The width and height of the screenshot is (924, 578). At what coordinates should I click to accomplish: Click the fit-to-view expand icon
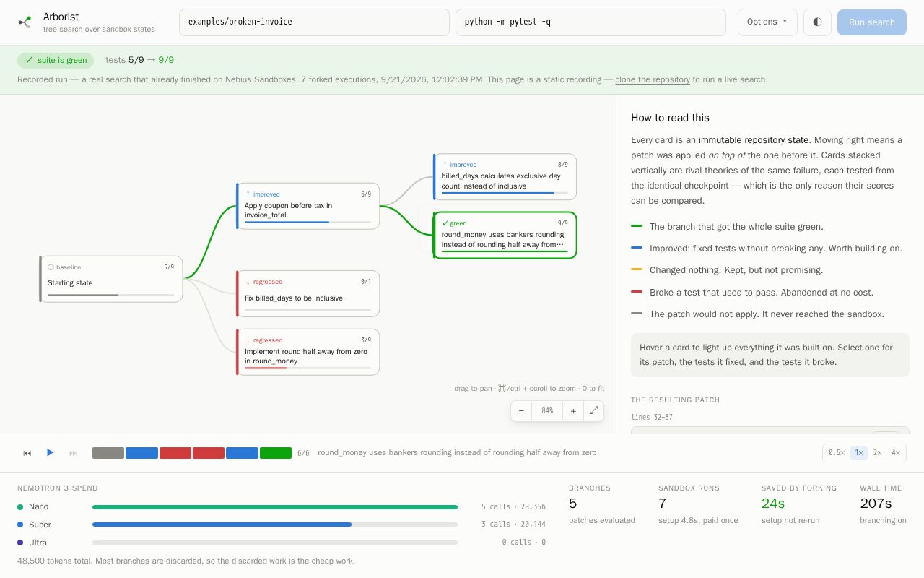pyautogui.click(x=594, y=410)
